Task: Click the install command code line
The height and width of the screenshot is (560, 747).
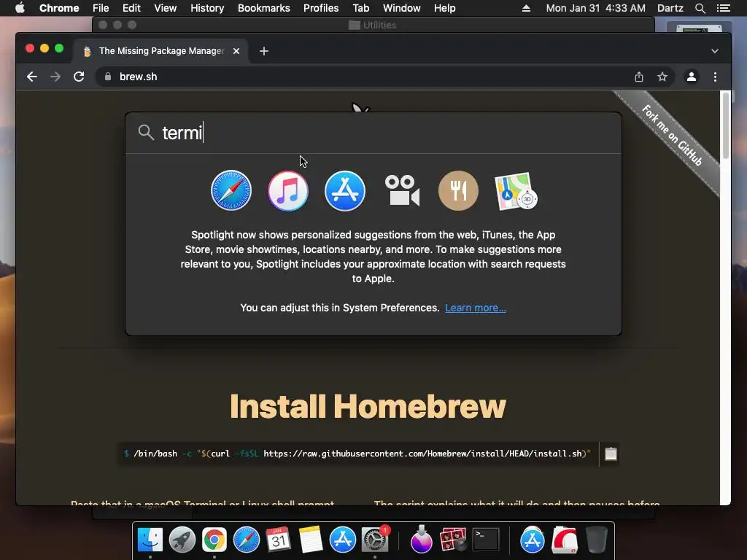Action: tap(357, 454)
